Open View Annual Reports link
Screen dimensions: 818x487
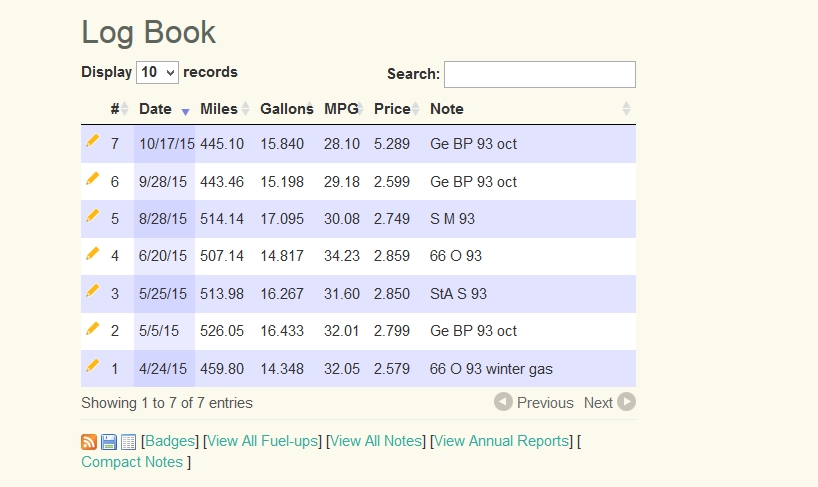click(501, 441)
